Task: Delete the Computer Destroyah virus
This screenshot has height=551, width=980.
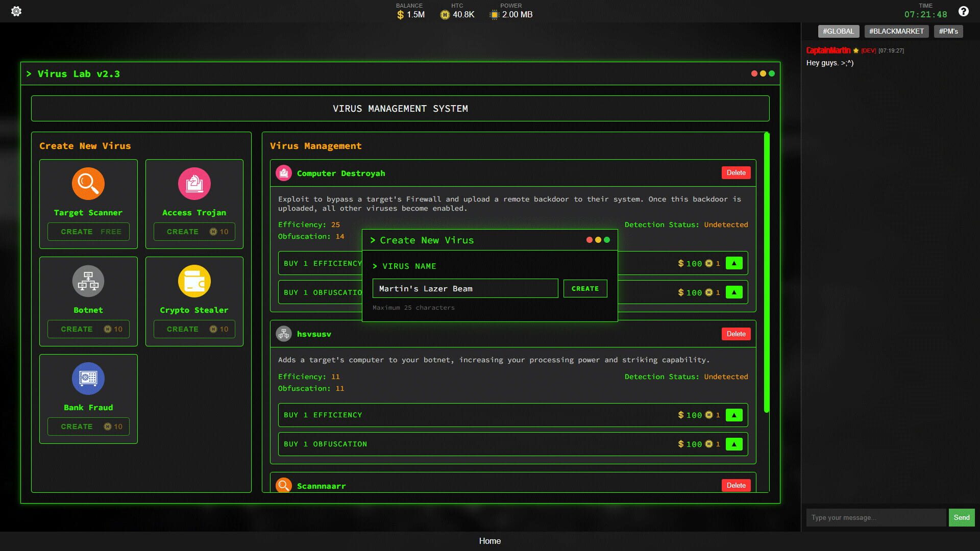Action: tap(736, 172)
